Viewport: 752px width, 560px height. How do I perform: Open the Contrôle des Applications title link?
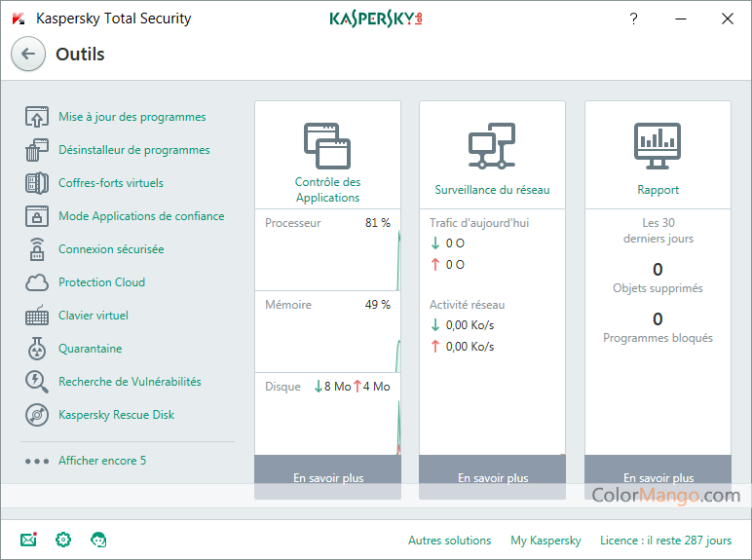327,189
